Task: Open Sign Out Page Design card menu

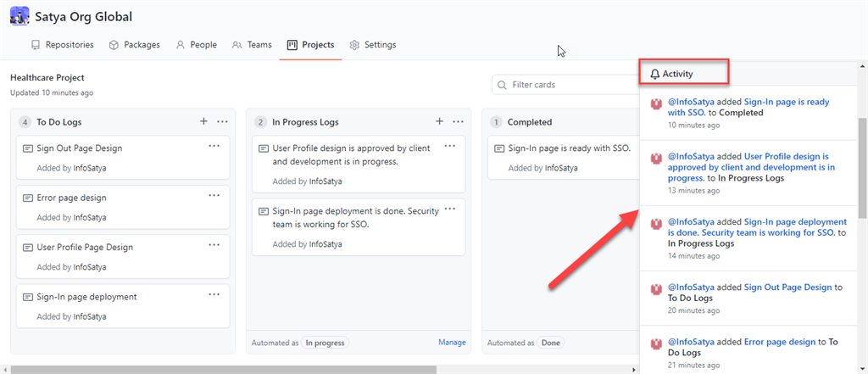Action: point(214,146)
